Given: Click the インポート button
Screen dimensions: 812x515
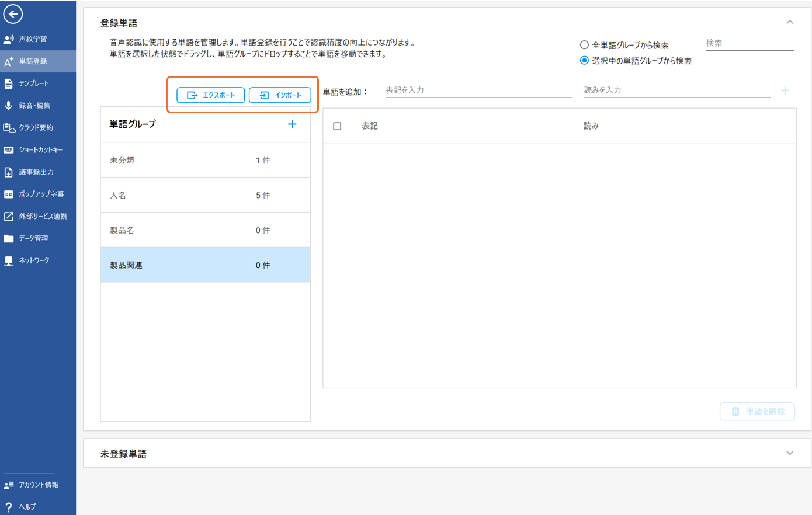Looking at the screenshot, I should click(280, 95).
